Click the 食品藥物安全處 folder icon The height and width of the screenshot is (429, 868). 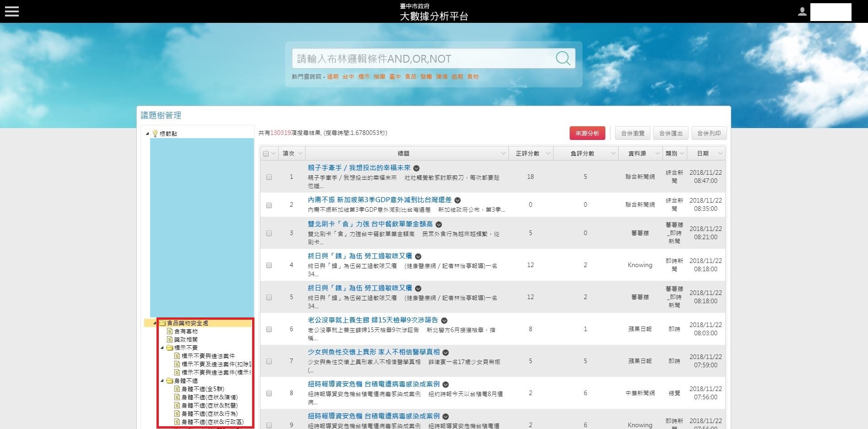[162, 323]
